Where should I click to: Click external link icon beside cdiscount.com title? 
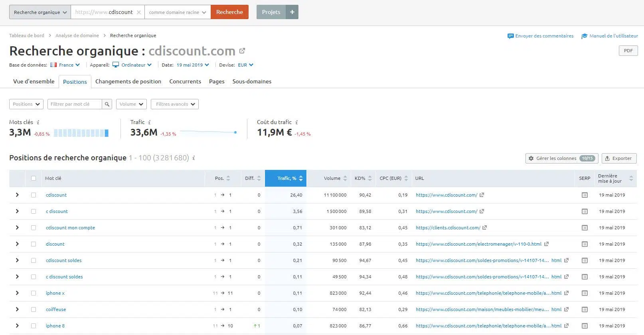242,51
